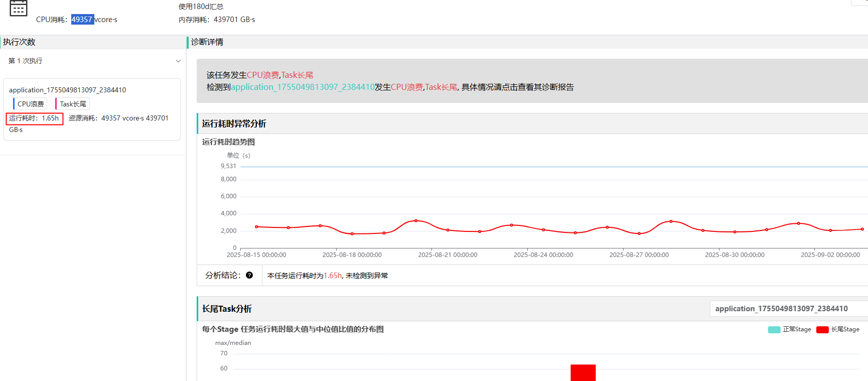Select the Task长尾 tag in the execution card
The height and width of the screenshot is (381, 868).
[x=73, y=104]
